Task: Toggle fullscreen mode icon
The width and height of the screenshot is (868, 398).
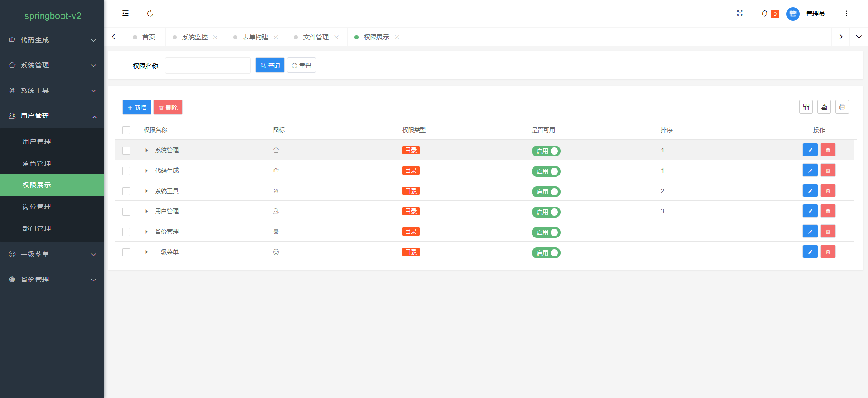Action: [x=740, y=14]
